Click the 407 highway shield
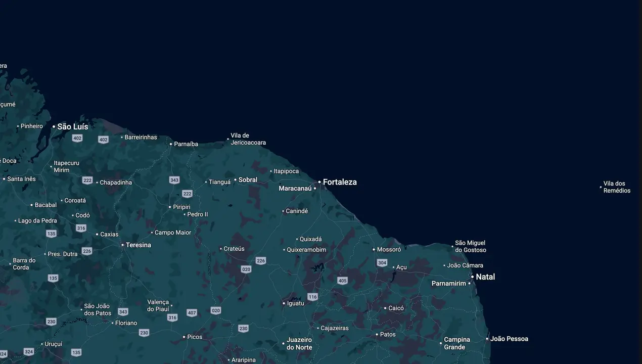642x364 pixels. (192, 313)
